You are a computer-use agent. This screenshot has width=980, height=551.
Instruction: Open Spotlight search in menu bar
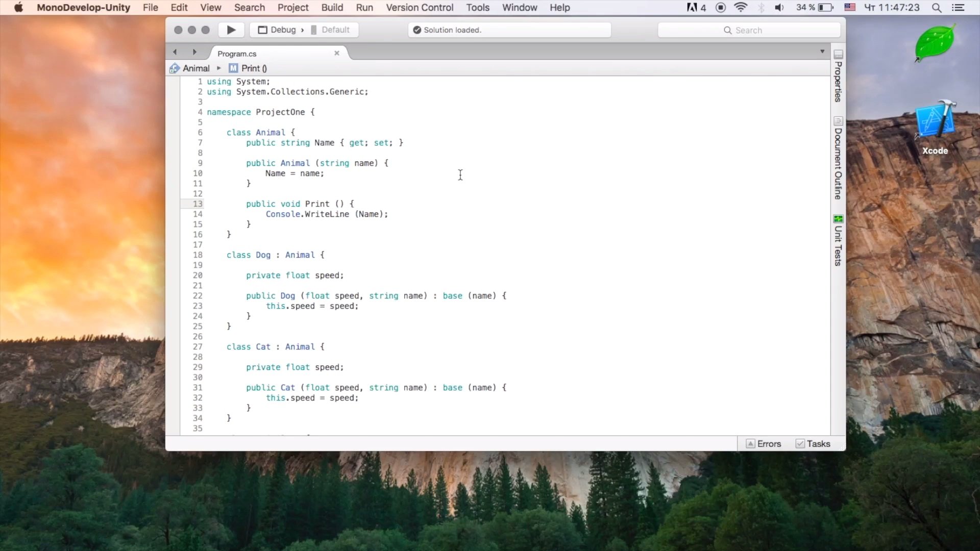point(937,8)
